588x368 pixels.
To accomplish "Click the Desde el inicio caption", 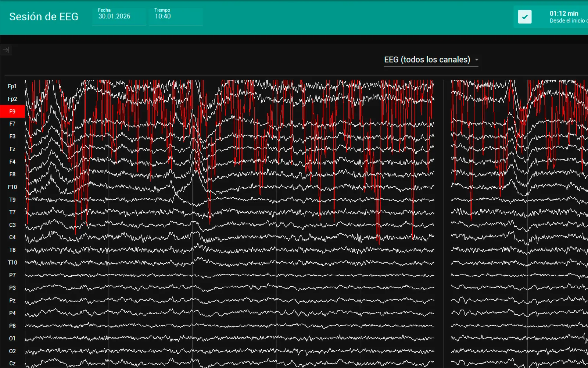I will [569, 21].
